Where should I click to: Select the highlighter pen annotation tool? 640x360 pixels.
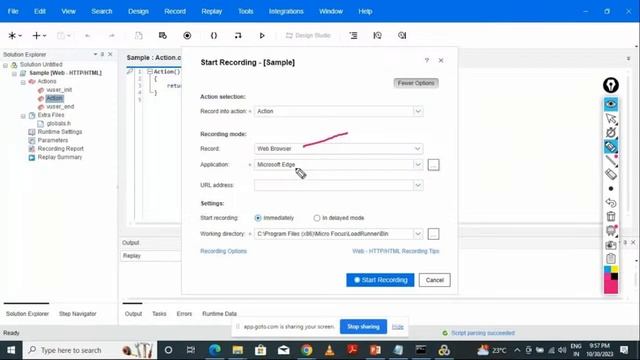[611, 147]
